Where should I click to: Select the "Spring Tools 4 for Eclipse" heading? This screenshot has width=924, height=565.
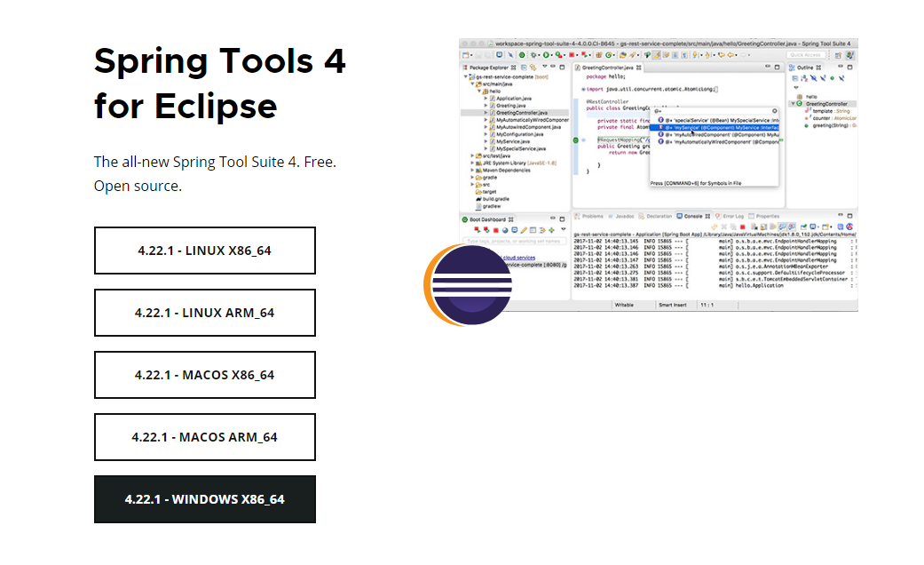(x=220, y=84)
